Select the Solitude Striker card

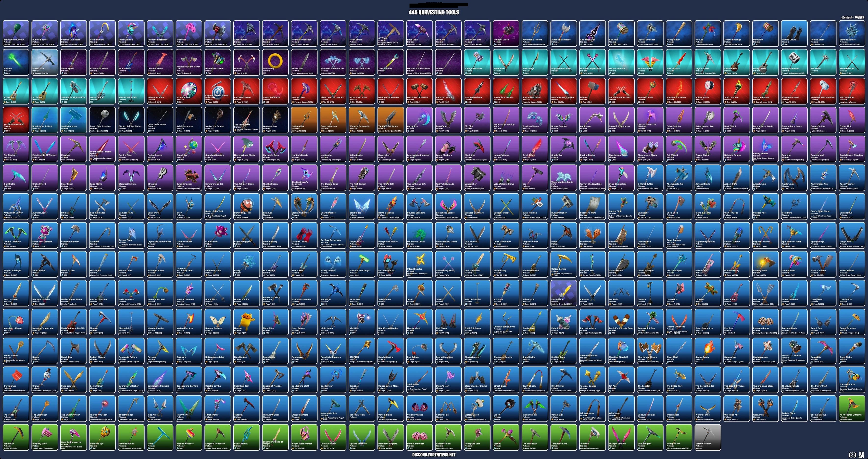[x=852, y=33]
